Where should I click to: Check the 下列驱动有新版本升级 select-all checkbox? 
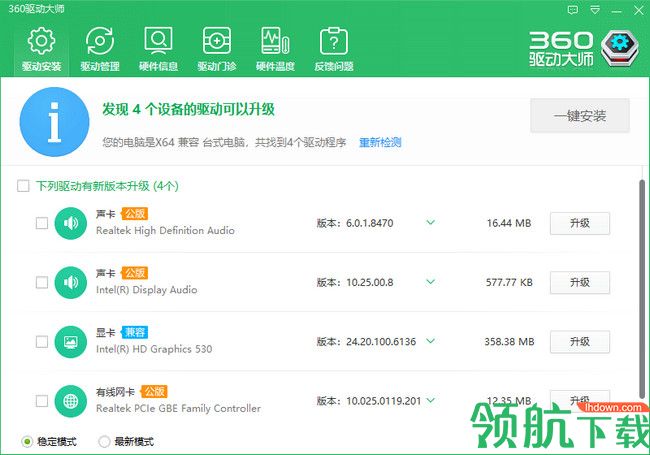[23, 186]
